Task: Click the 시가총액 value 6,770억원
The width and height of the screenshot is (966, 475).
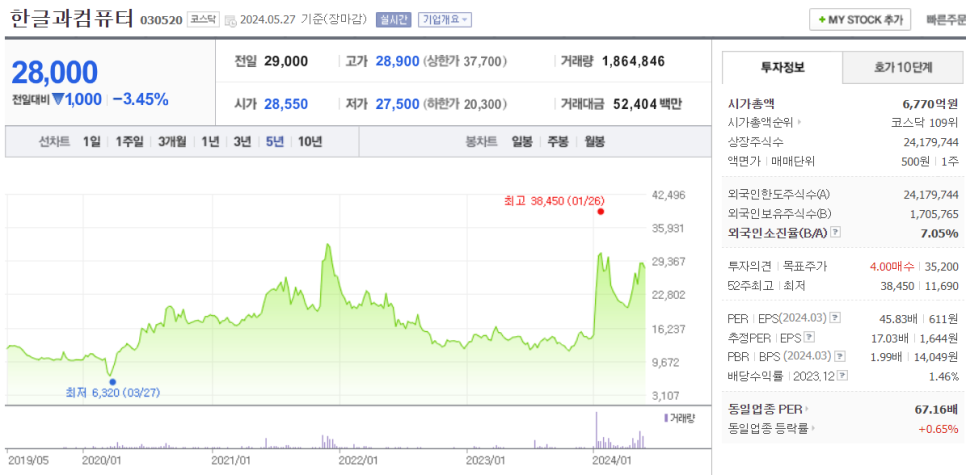Action: 930,104
